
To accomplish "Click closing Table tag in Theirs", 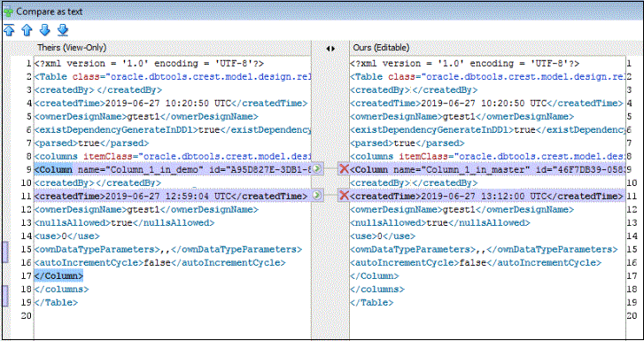I will click(56, 302).
